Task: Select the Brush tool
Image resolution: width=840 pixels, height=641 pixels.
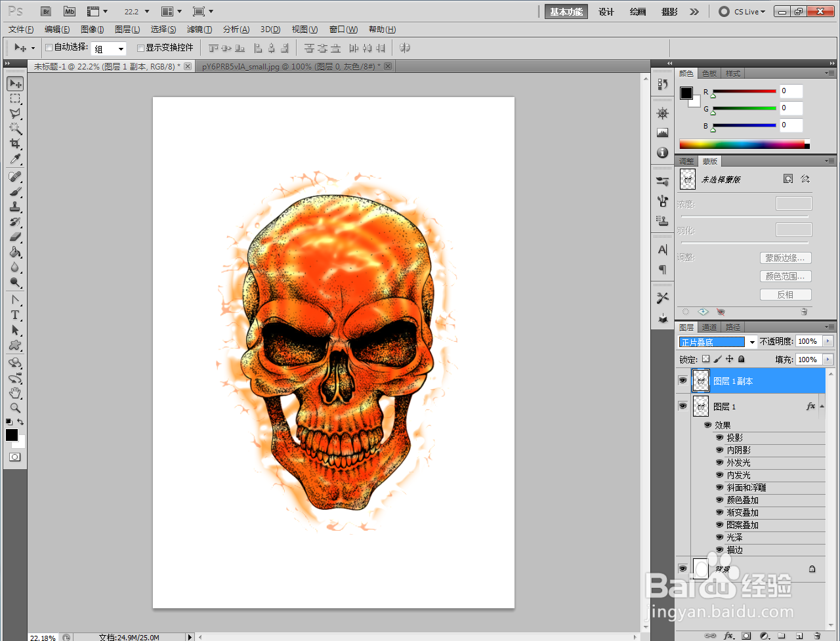Action: point(15,192)
